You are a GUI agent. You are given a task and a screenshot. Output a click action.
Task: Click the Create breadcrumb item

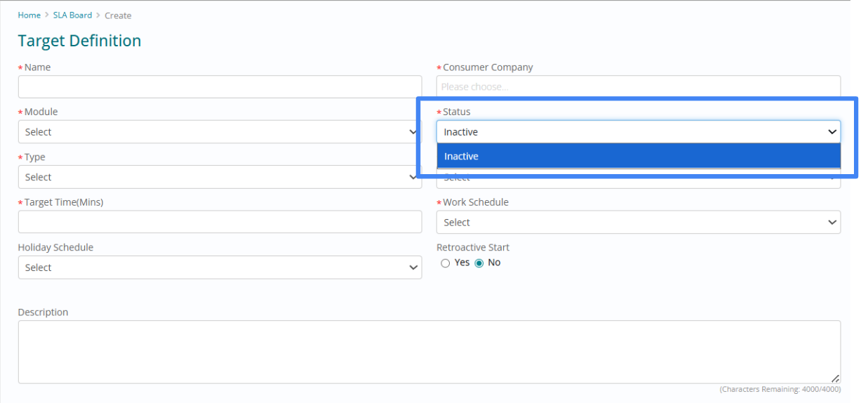(x=118, y=15)
